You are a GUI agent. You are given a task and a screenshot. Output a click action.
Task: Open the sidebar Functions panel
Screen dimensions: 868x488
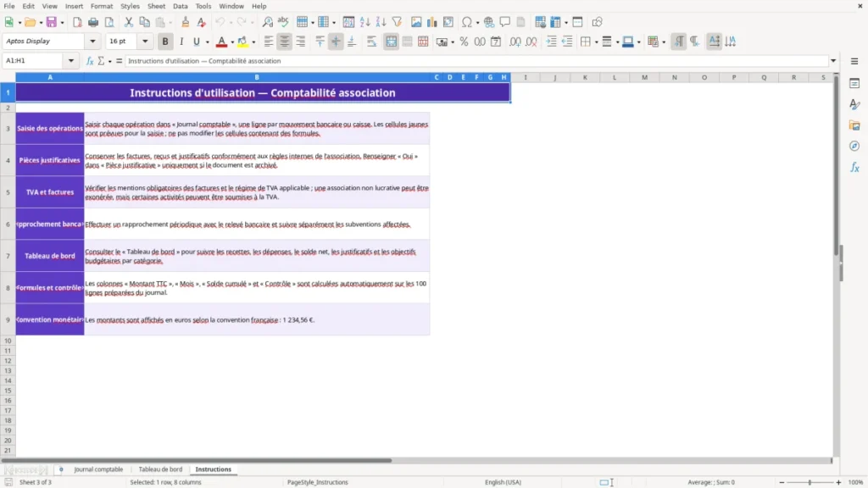[x=854, y=167]
